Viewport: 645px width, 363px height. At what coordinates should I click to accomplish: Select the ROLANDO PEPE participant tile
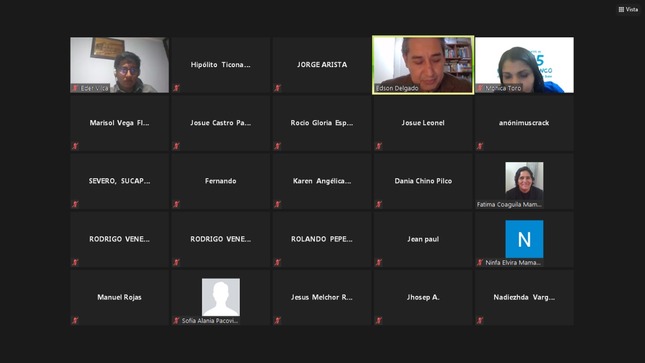pos(322,239)
